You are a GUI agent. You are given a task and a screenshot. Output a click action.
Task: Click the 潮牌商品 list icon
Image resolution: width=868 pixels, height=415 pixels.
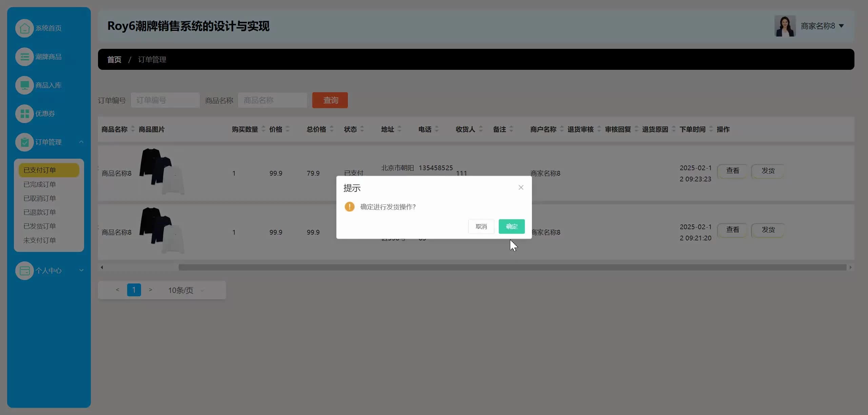tap(24, 57)
